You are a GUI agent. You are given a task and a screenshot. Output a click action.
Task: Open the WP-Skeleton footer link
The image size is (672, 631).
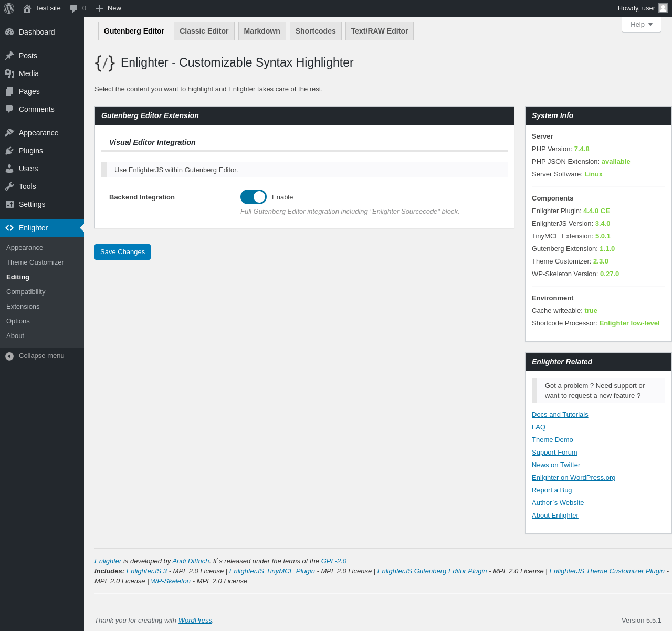tap(171, 581)
